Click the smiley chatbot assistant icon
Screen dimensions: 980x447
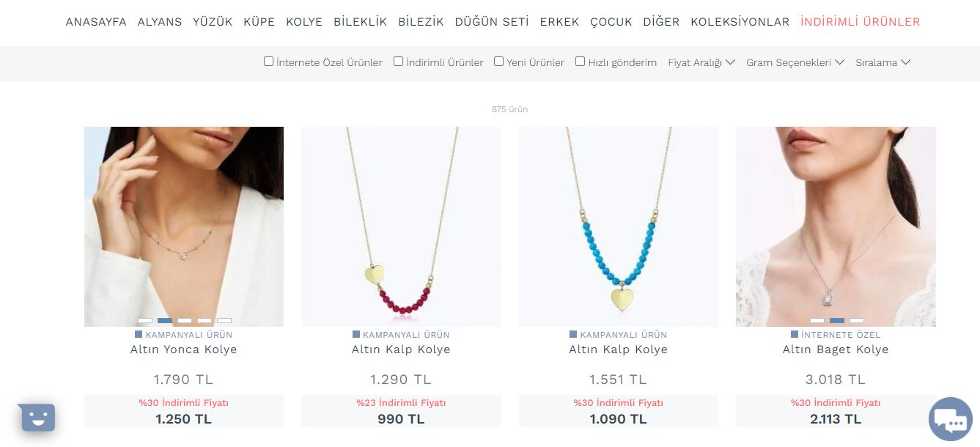(x=38, y=418)
